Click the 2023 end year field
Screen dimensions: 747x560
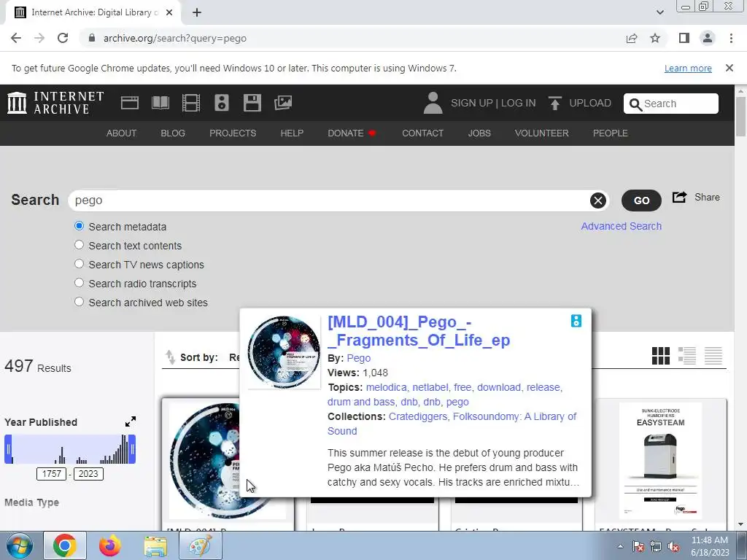[88, 474]
